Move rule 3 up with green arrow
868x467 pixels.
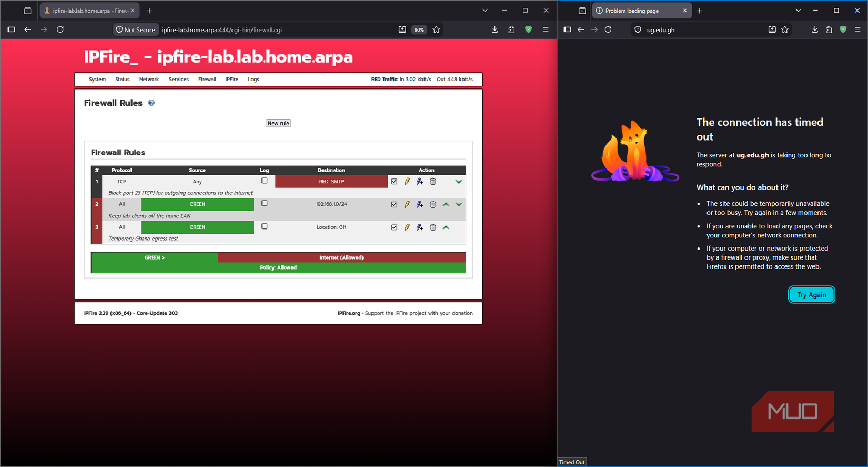[x=446, y=227]
